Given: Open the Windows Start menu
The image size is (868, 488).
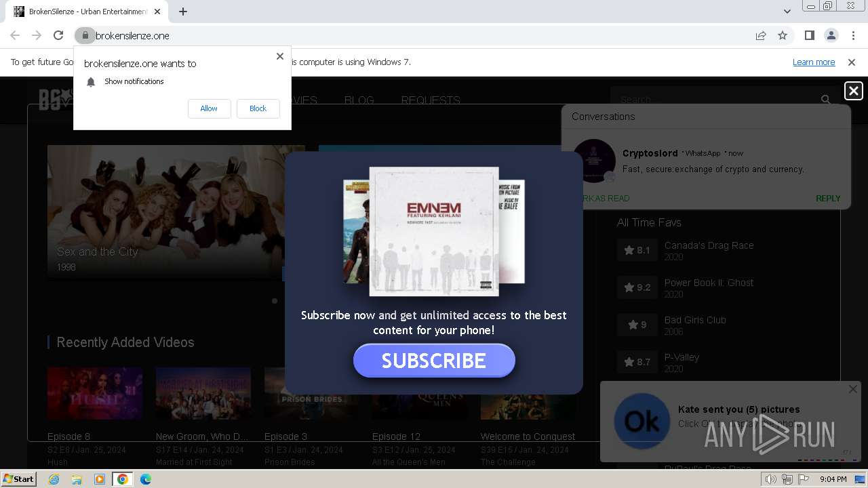Looking at the screenshot, I should click(x=18, y=479).
